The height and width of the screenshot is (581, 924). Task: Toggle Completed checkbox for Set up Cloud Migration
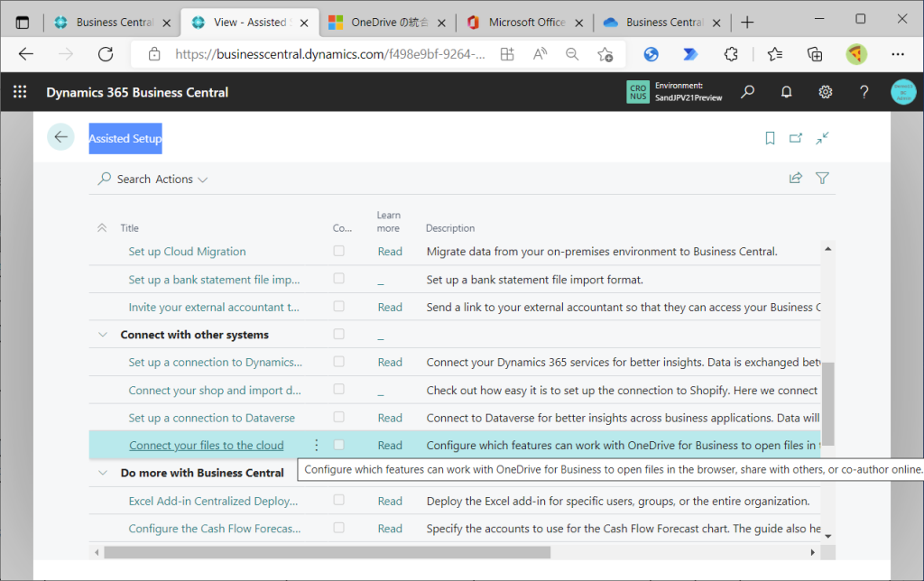[x=339, y=251]
